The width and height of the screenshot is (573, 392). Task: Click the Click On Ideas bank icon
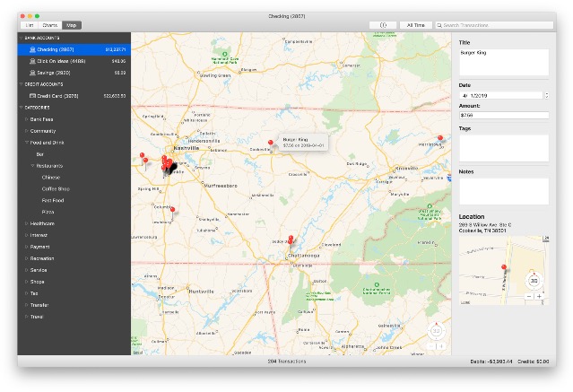tap(32, 61)
